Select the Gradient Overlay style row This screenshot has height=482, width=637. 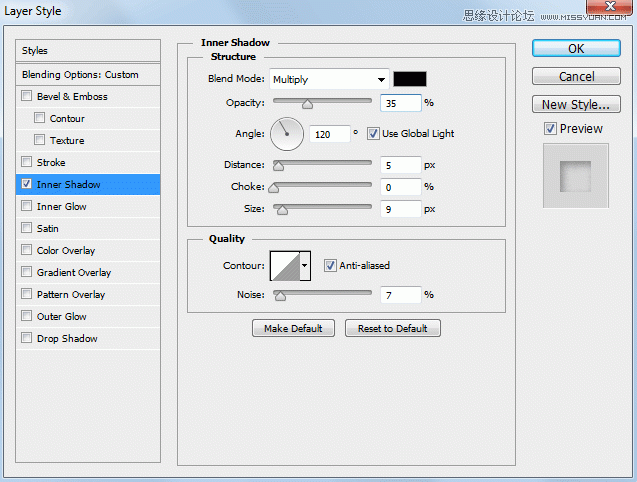tap(88, 272)
